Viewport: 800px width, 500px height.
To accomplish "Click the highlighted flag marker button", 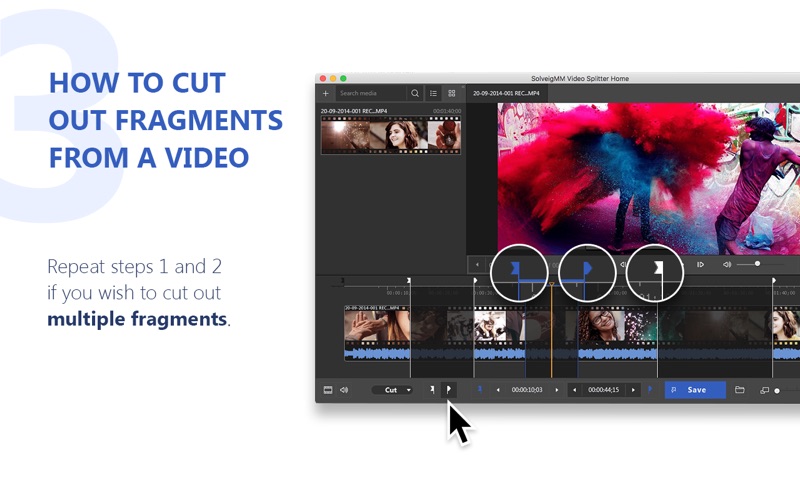I will click(448, 390).
